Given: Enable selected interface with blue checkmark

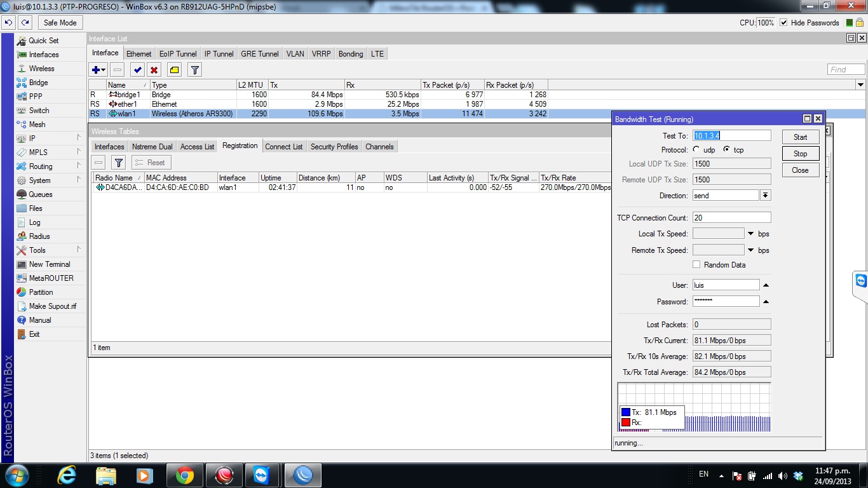Looking at the screenshot, I should click(137, 70).
